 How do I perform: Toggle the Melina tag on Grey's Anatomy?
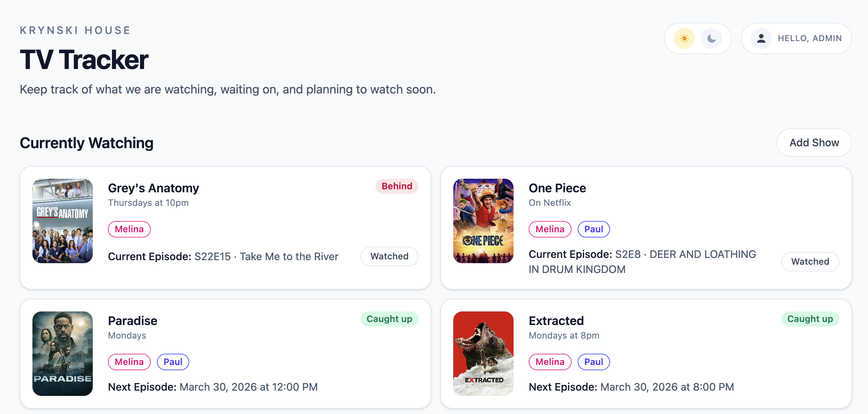pyautogui.click(x=129, y=229)
